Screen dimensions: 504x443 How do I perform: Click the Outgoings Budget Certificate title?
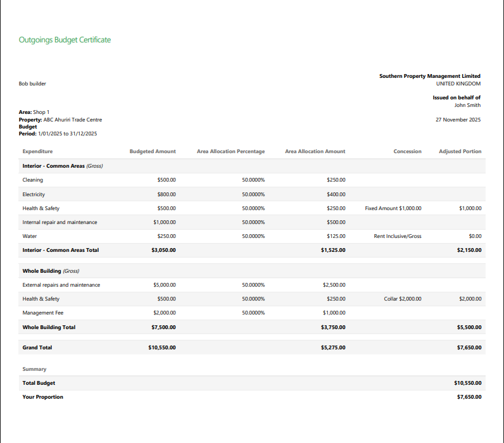(x=65, y=40)
